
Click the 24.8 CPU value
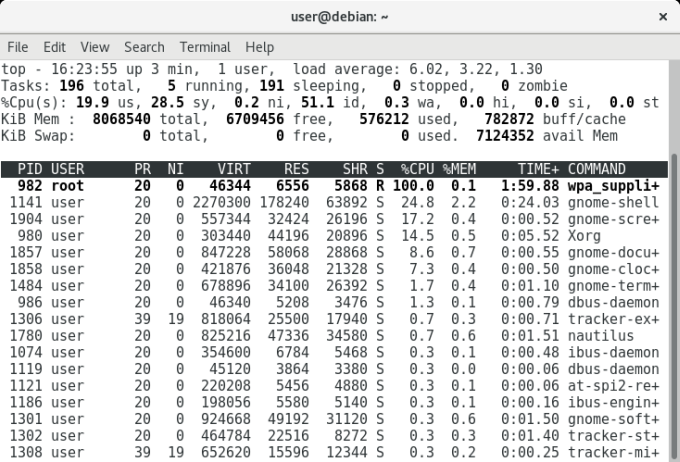pos(417,202)
